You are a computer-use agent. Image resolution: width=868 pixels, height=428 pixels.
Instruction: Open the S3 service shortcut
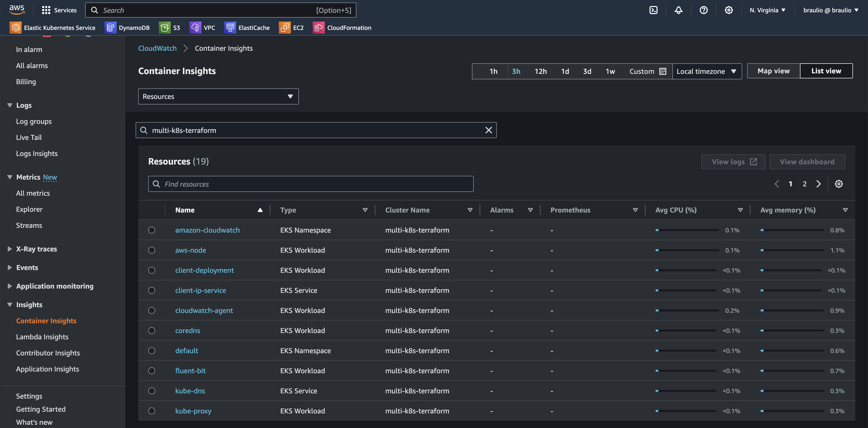click(170, 28)
